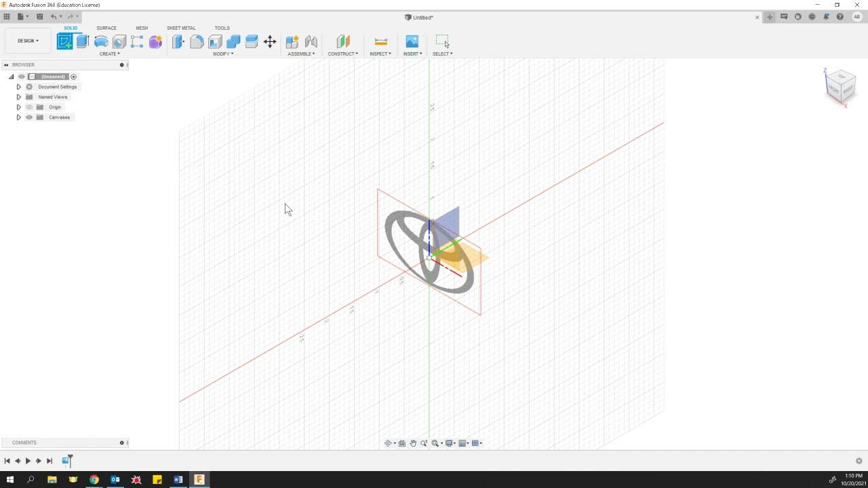Toggle visibility of the Unsaved root component
The height and width of the screenshot is (488, 868).
pos(22,77)
